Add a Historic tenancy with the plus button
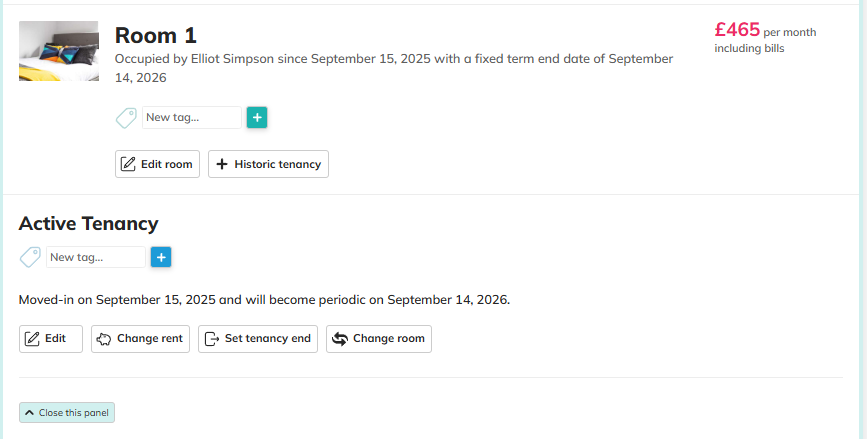The height and width of the screenshot is (439, 867). click(268, 164)
